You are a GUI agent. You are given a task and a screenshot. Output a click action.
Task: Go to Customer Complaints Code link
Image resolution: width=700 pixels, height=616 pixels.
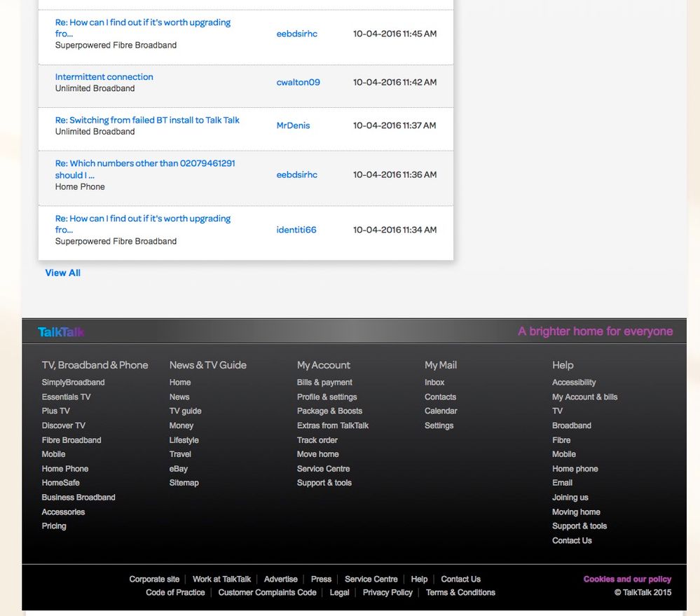pyautogui.click(x=268, y=593)
